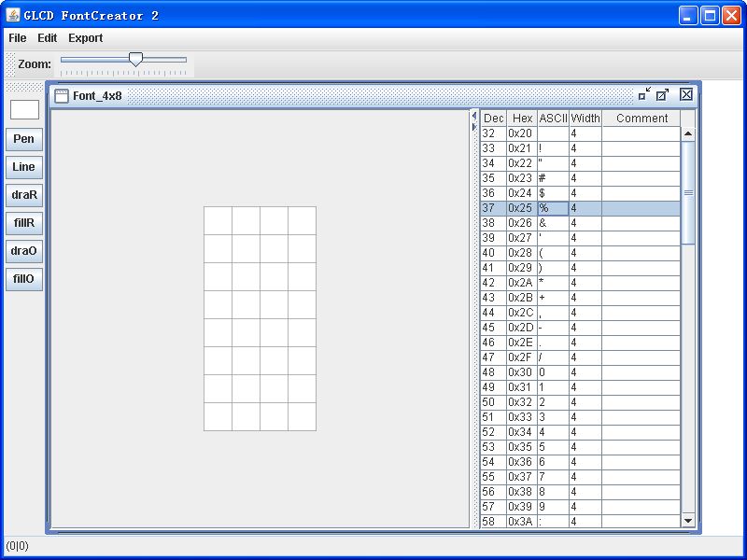Screen dimensions: 747x560
Task: Click the scroll down arrow of table
Action: point(688,521)
